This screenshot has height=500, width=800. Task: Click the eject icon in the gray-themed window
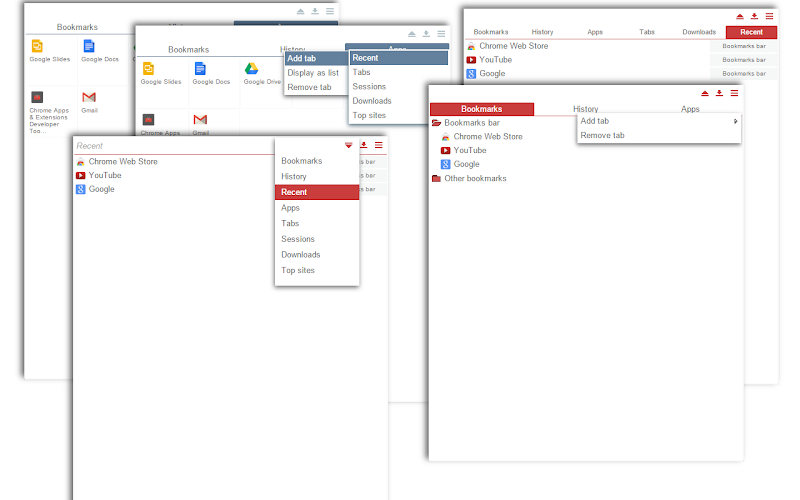(x=301, y=11)
